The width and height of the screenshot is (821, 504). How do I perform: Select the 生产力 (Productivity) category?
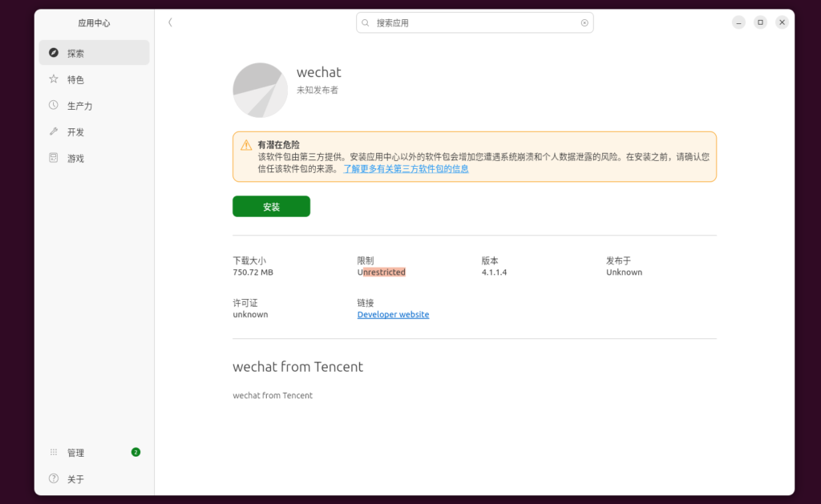[95, 106]
